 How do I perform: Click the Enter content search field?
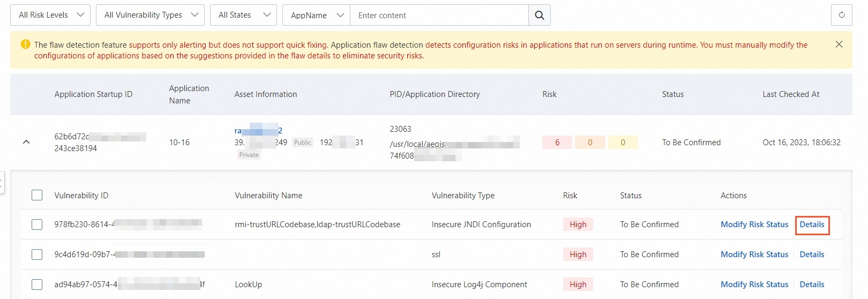pos(439,16)
